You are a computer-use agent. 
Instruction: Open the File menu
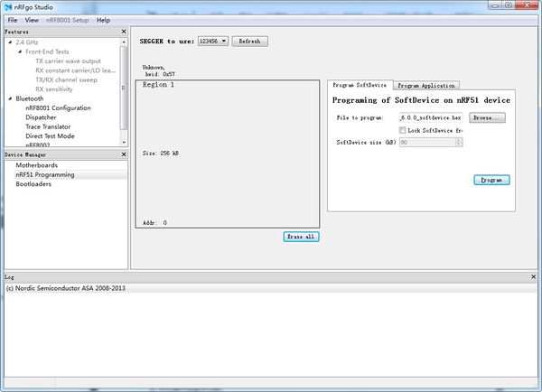[13, 20]
